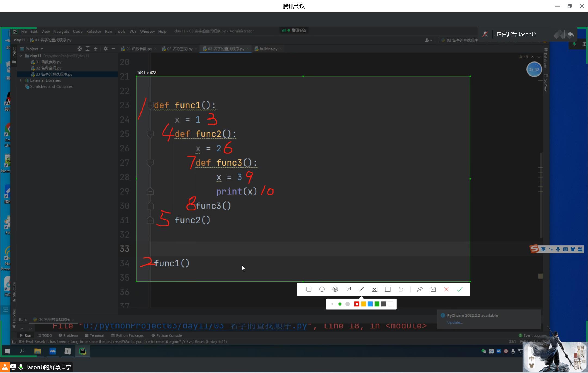The height and width of the screenshot is (373, 588).
Task: Open the user account dropdown in toolbar
Action: (428, 40)
